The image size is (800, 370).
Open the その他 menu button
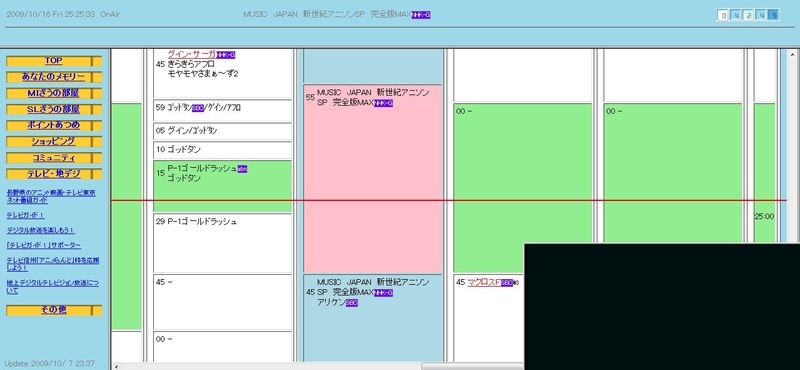pyautogui.click(x=54, y=310)
